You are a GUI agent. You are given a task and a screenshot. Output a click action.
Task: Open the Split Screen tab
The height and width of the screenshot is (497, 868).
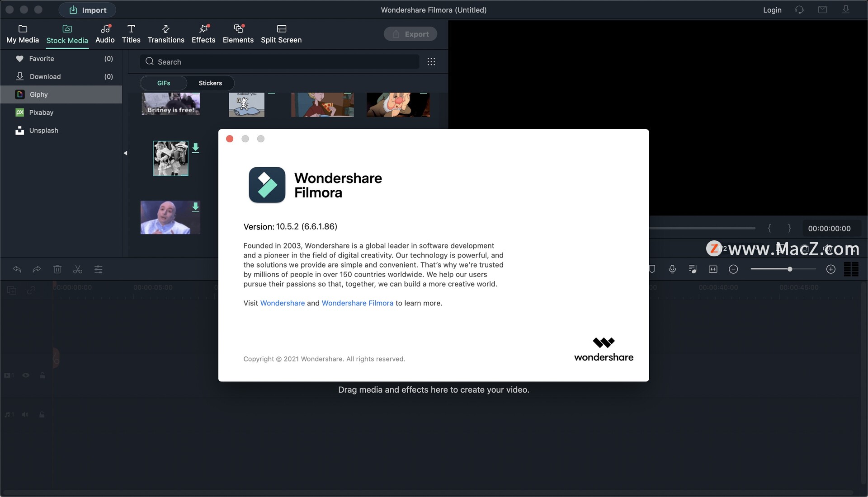281,34
